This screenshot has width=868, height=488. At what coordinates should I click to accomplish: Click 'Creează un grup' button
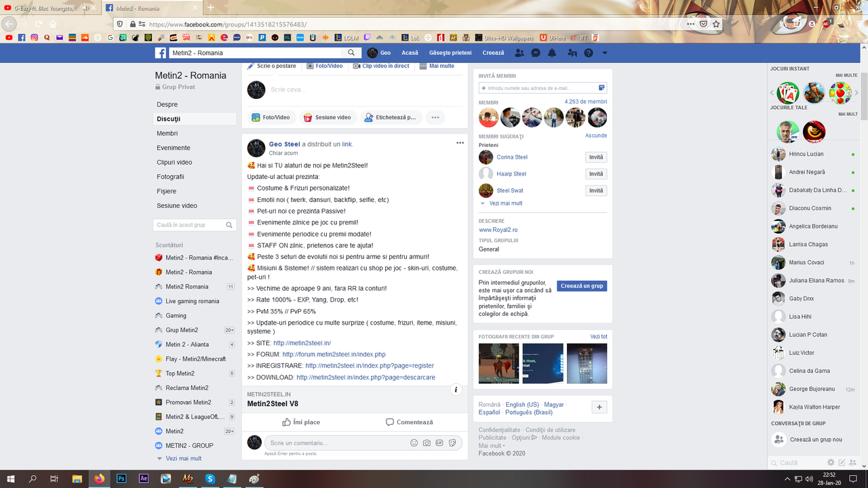coord(582,286)
